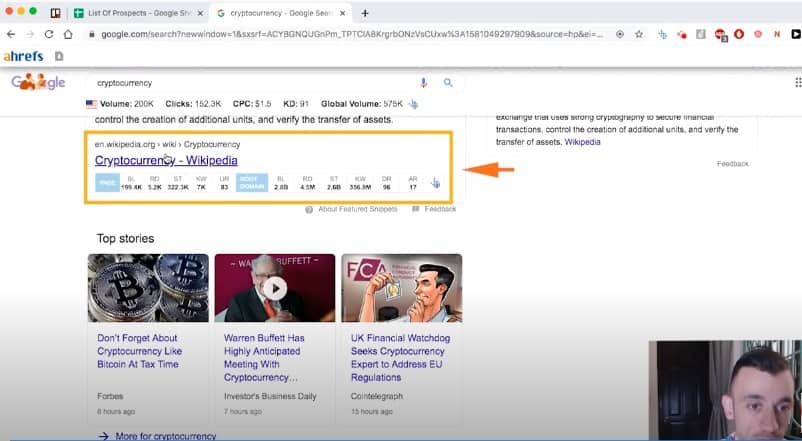Viewport: 802px width, 441px height.
Task: Go to Google home via doodle logo
Action: 38,82
